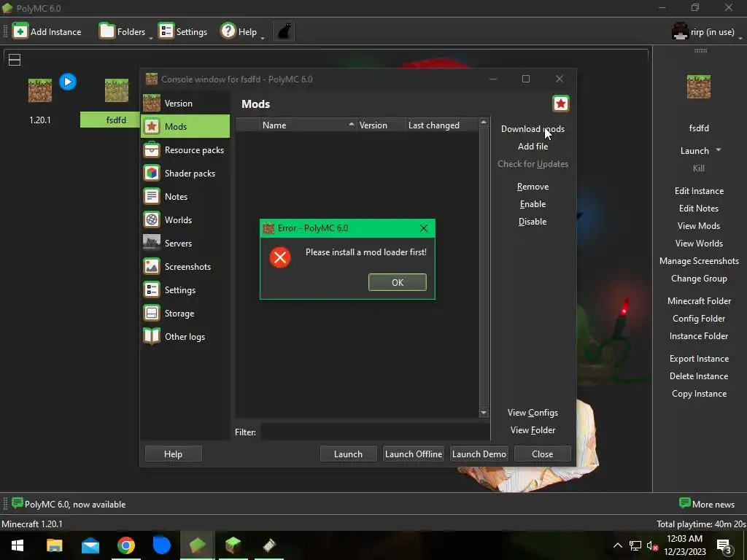Click the More news button

(x=707, y=505)
